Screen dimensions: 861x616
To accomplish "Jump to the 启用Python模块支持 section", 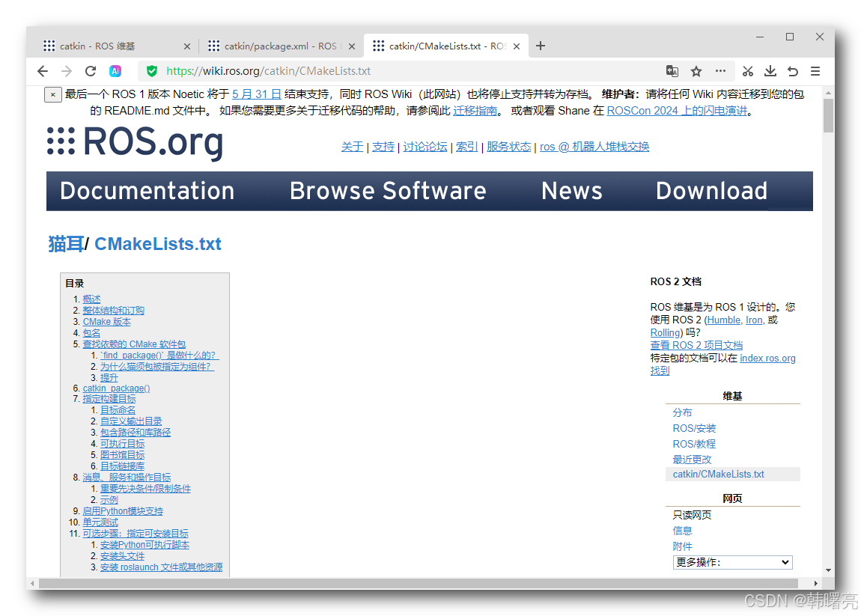I will 123,511.
